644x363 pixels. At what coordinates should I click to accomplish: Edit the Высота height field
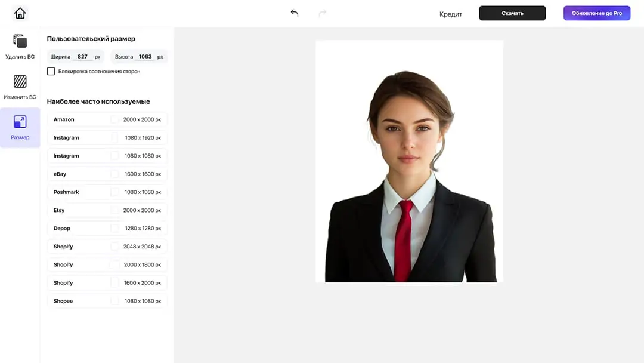click(139, 57)
